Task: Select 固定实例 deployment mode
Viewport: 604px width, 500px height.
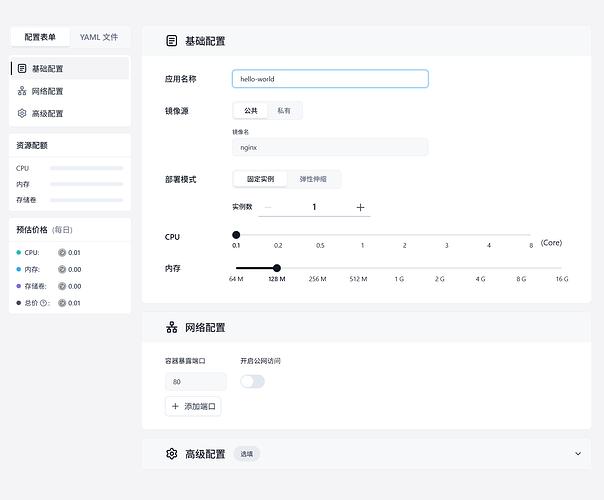Action: click(260, 179)
